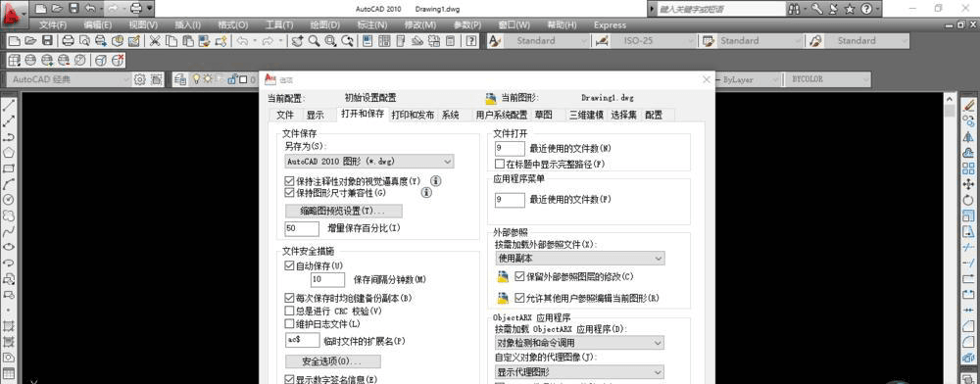Switch to the 打印和发布 tab
Image resolution: width=980 pixels, height=384 pixels.
pos(413,115)
